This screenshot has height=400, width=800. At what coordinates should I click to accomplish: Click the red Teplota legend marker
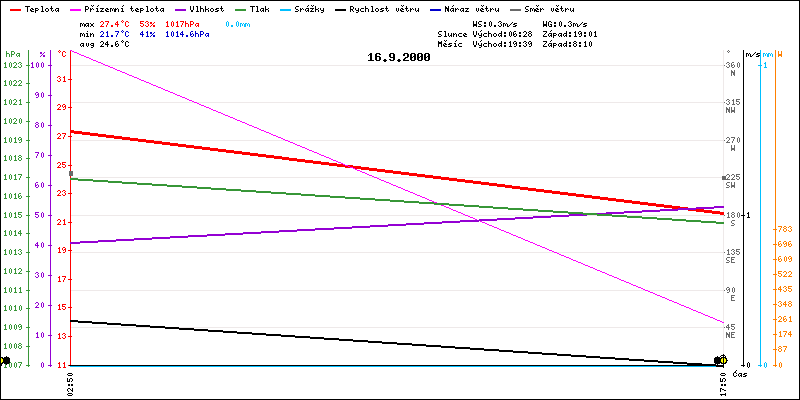[x=13, y=8]
